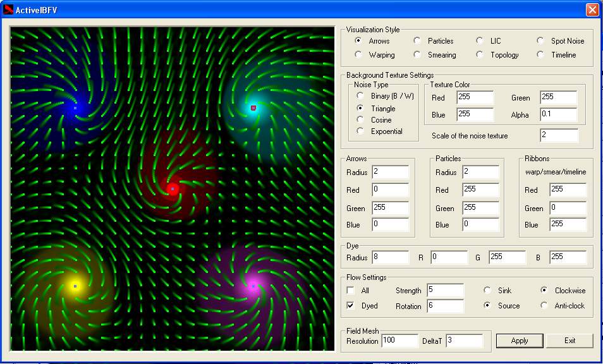The width and height of the screenshot is (603, 364).
Task: Choose the LIC visualization style
Action: [480, 41]
